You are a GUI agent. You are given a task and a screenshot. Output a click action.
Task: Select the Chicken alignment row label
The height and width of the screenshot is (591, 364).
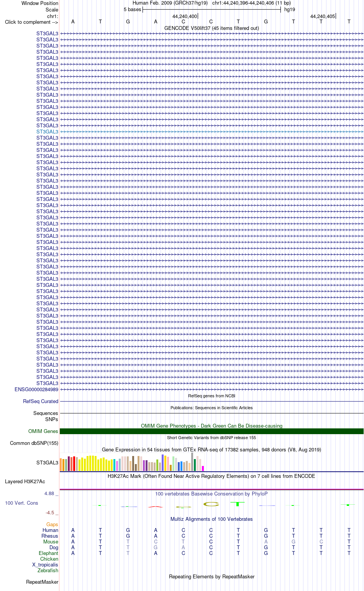point(49,559)
